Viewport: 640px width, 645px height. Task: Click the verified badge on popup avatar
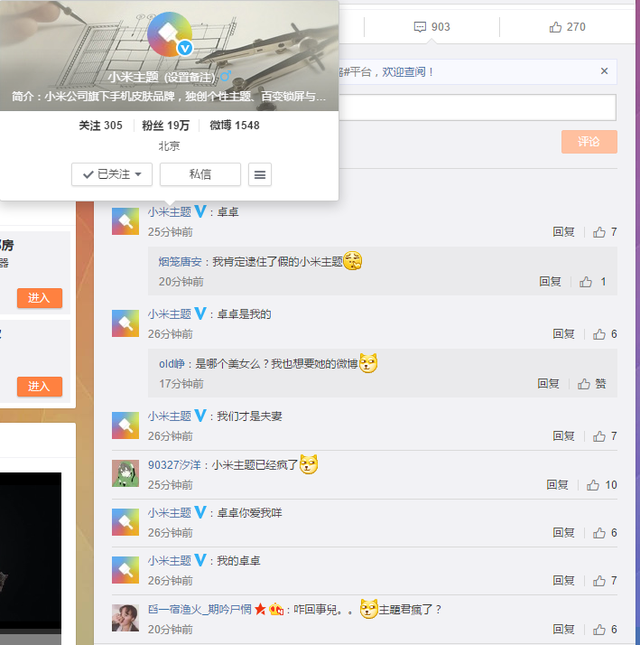pyautogui.click(x=185, y=49)
